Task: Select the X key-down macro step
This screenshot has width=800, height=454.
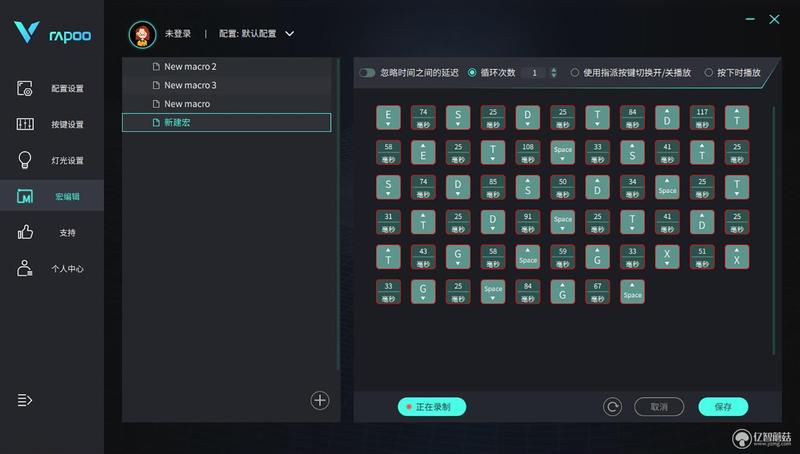Action: (667, 257)
